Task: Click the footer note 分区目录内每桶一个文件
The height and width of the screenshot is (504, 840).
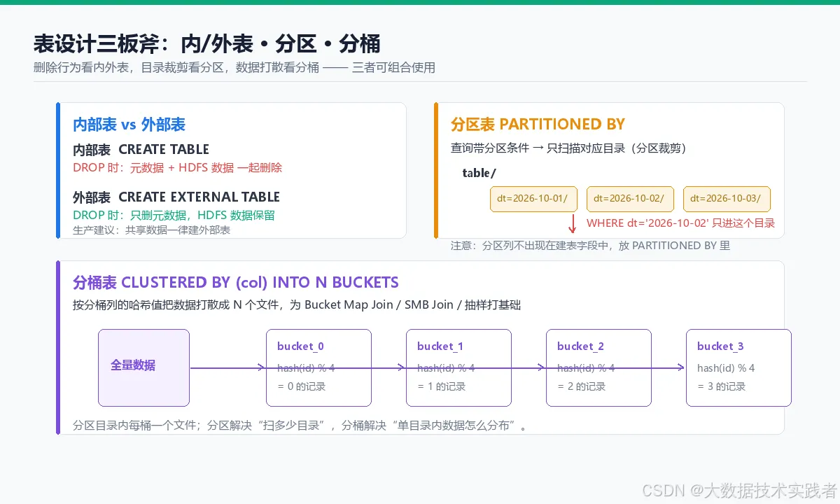Action: 300,425
